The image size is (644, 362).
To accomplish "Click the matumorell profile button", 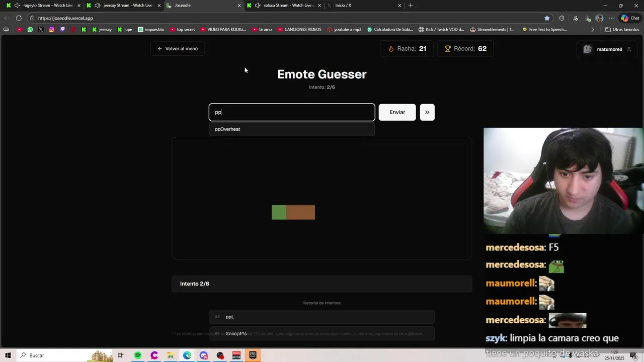I will [x=607, y=49].
